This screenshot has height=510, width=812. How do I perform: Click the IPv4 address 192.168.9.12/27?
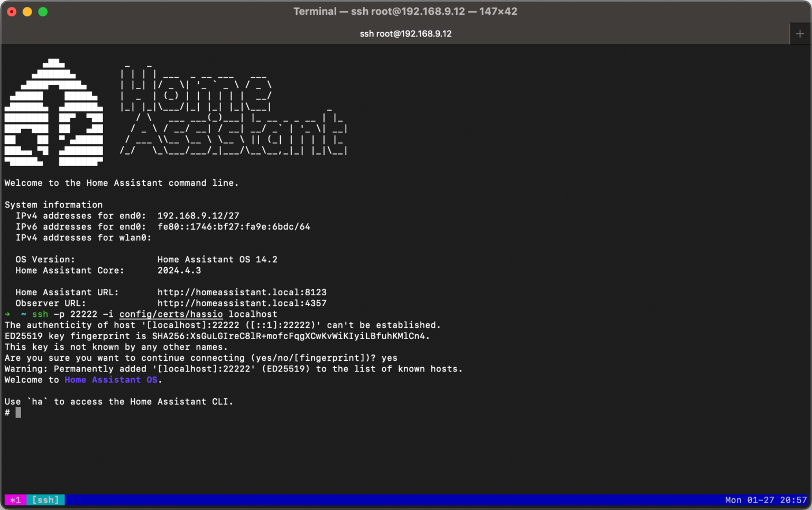coord(198,215)
